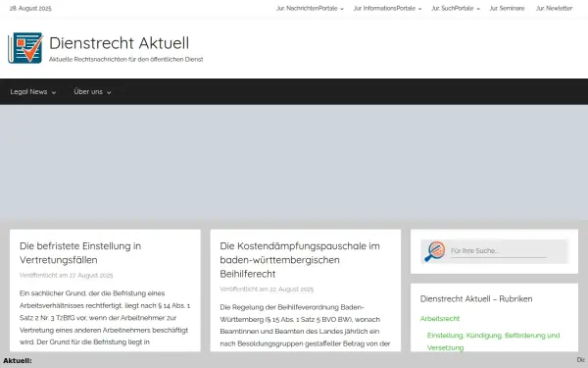Click the chevron beside Legal News
Screen dimensions: 588x368
(x=54, y=92)
